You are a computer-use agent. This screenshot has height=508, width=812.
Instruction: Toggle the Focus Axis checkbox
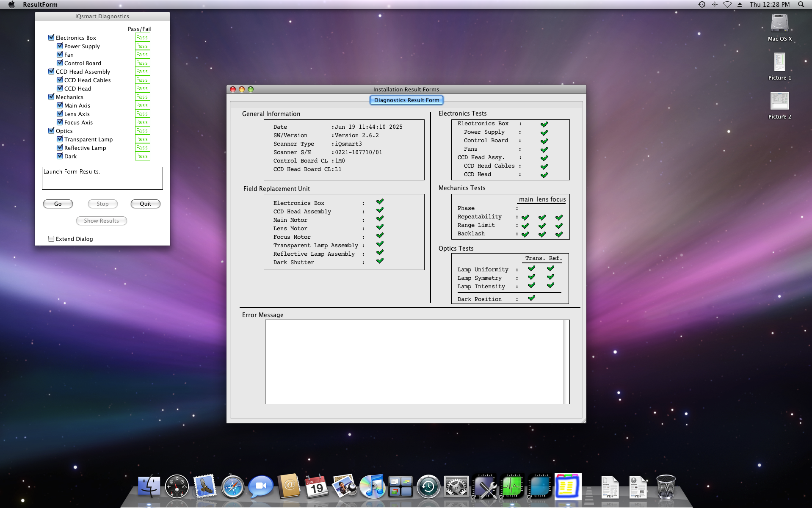pos(60,122)
